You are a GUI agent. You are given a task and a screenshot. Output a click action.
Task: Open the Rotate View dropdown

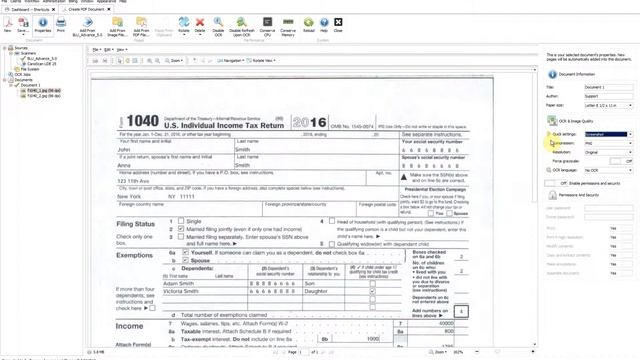(x=261, y=61)
